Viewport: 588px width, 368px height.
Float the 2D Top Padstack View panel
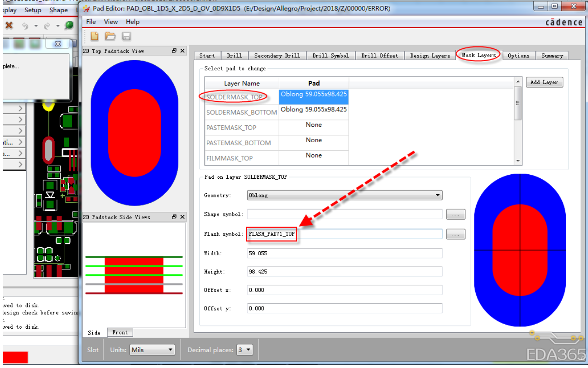click(x=174, y=51)
